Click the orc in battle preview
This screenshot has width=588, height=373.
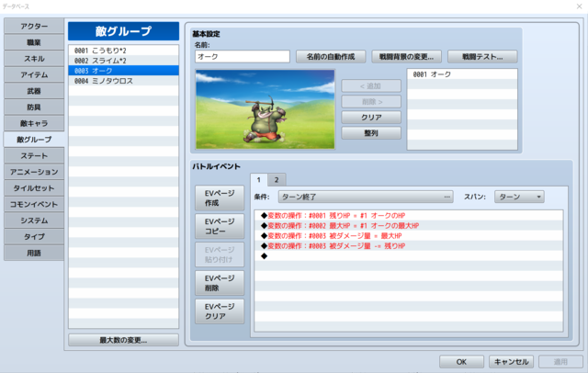[266, 120]
